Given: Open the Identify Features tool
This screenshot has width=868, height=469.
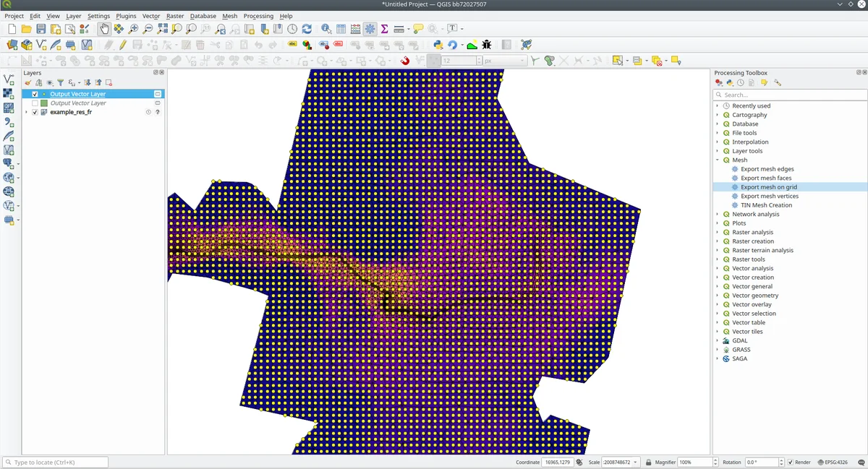Looking at the screenshot, I should pos(326,29).
